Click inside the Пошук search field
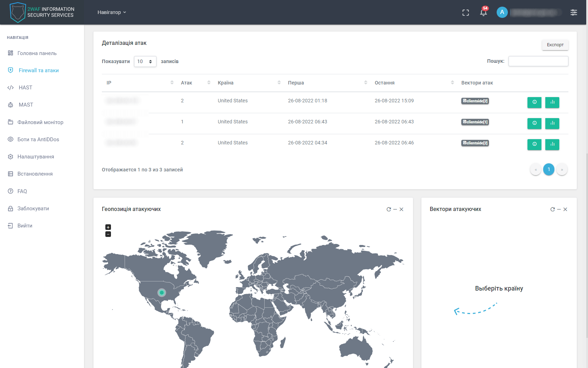Screen dimensions: 588x368 tap(538, 61)
